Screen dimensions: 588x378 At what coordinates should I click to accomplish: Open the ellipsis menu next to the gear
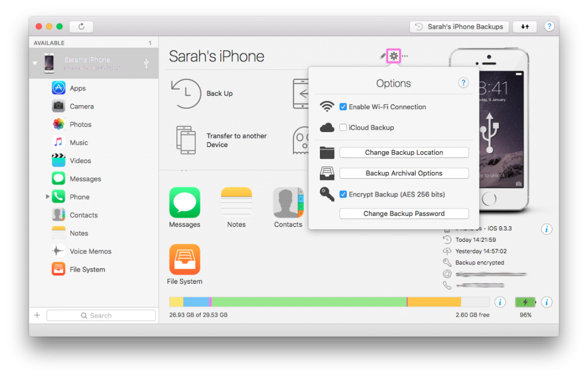click(x=404, y=56)
